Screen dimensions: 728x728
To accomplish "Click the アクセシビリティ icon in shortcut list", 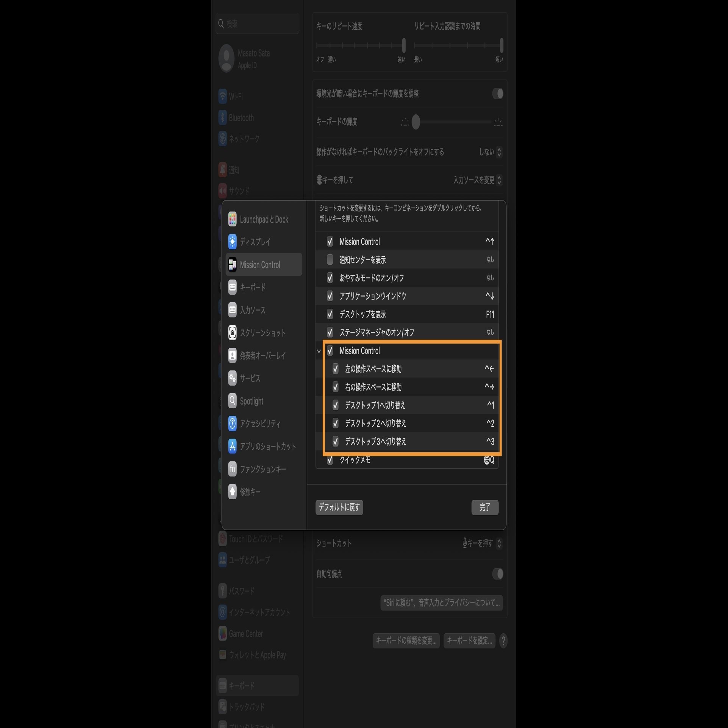I will click(232, 423).
